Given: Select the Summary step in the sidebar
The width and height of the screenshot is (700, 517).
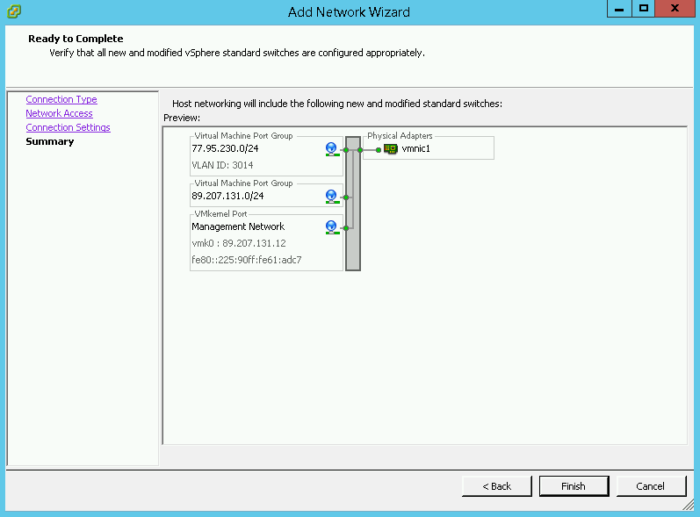Looking at the screenshot, I should (x=50, y=142).
